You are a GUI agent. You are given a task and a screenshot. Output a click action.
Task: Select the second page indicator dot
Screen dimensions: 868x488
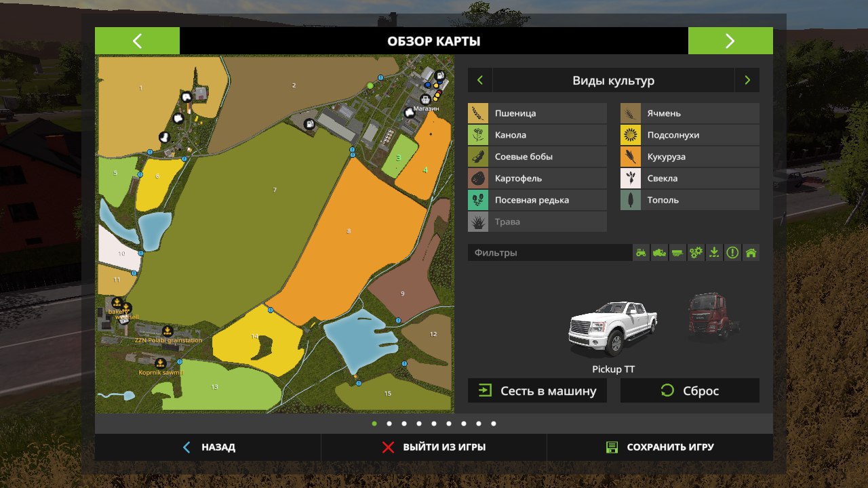389,424
